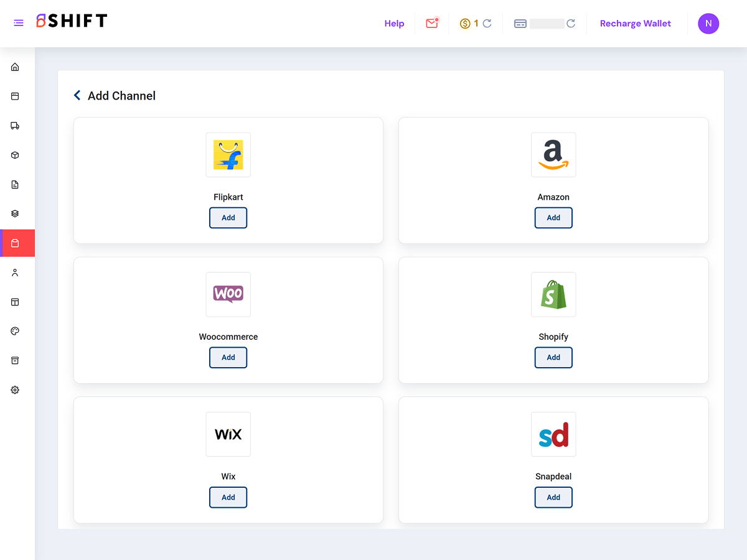Open the second sidebar icon below Home
747x560 pixels.
15,96
